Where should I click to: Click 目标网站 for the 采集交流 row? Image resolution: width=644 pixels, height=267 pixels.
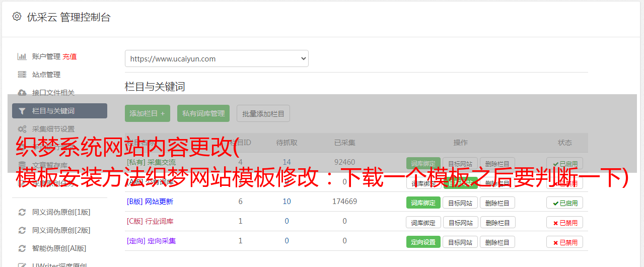click(460, 163)
